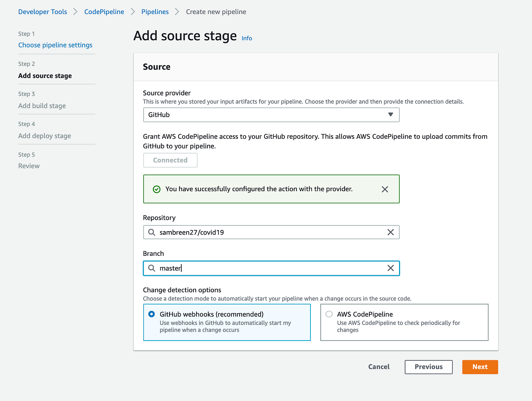Go to Developer Tools breadcrumb
532x401 pixels.
(x=43, y=12)
